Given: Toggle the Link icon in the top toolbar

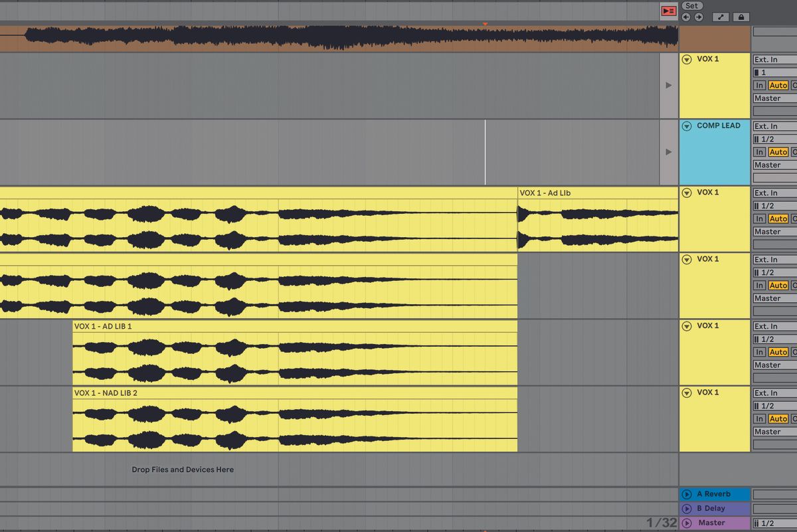Looking at the screenshot, I should [x=721, y=17].
